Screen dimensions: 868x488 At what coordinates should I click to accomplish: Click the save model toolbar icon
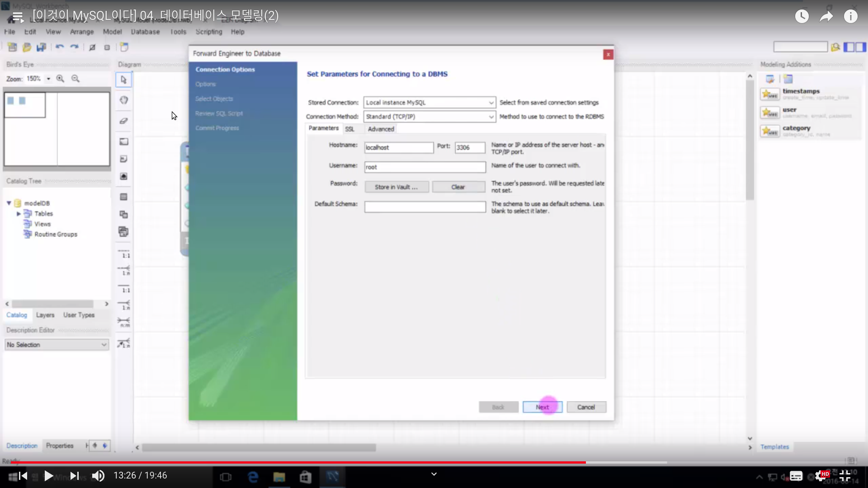pos(41,47)
